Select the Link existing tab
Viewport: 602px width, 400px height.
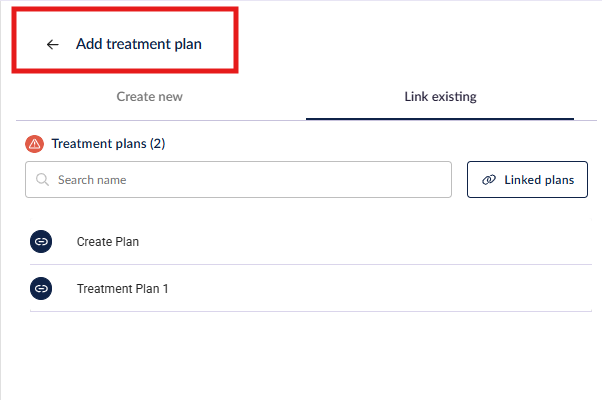pyautogui.click(x=440, y=97)
